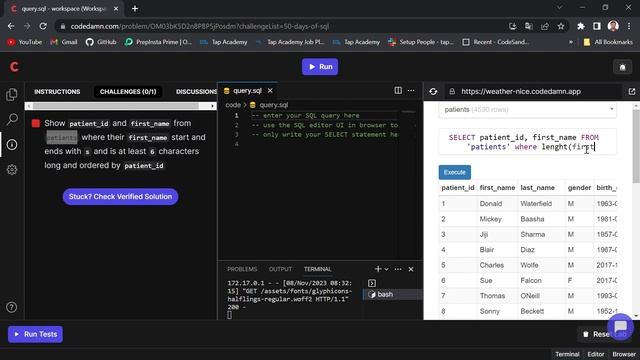Click the cell 'Donald' in results
The width and height of the screenshot is (640, 360).
point(491,203)
